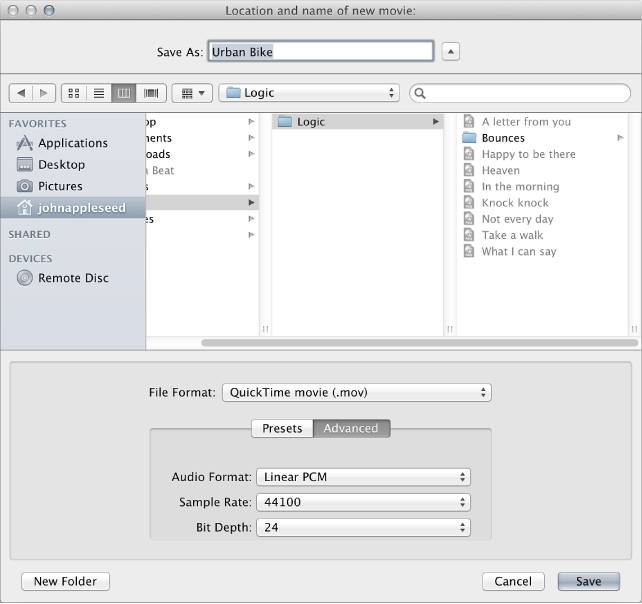The width and height of the screenshot is (642, 604).
Task: Select the item ending in 'nents'
Action: [x=202, y=138]
